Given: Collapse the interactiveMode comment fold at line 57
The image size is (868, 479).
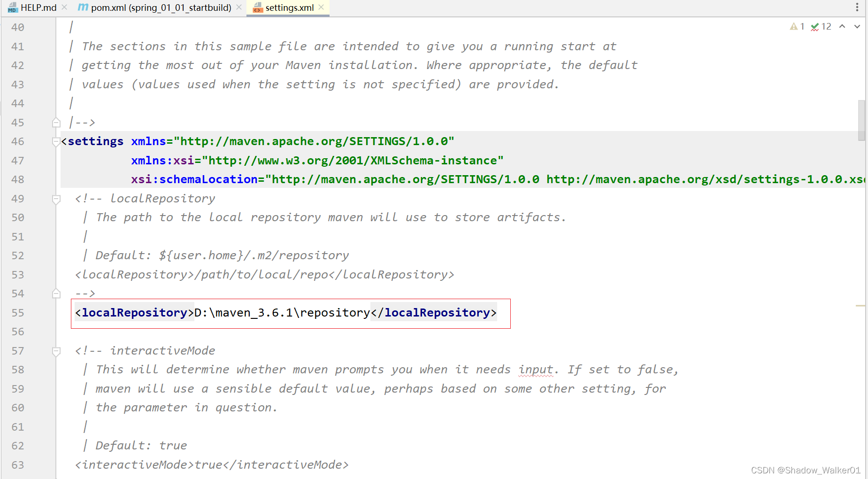Looking at the screenshot, I should 56,351.
